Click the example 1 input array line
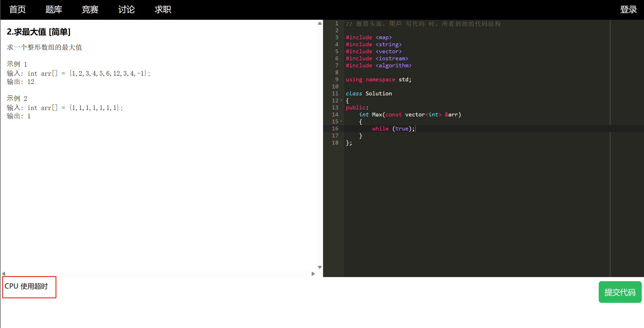This screenshot has height=328, width=644. 79,73
